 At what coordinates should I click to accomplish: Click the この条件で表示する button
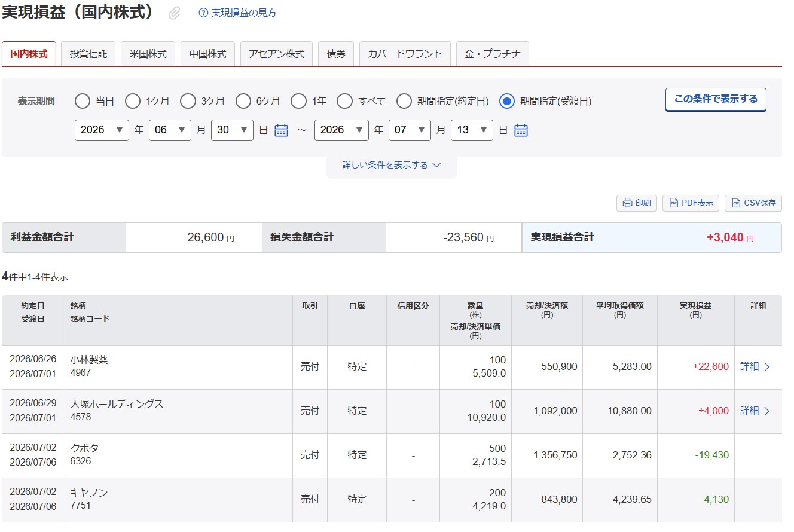click(716, 100)
